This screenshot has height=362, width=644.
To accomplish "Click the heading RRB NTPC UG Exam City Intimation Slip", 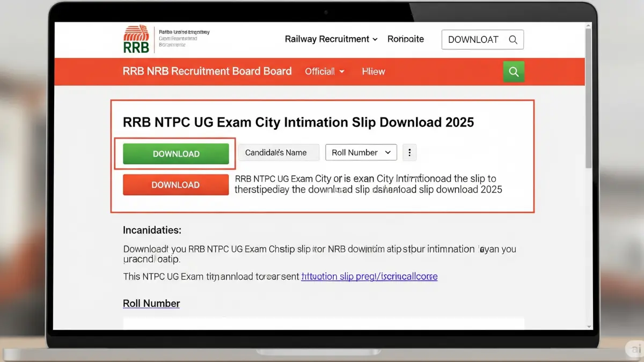I will (298, 122).
